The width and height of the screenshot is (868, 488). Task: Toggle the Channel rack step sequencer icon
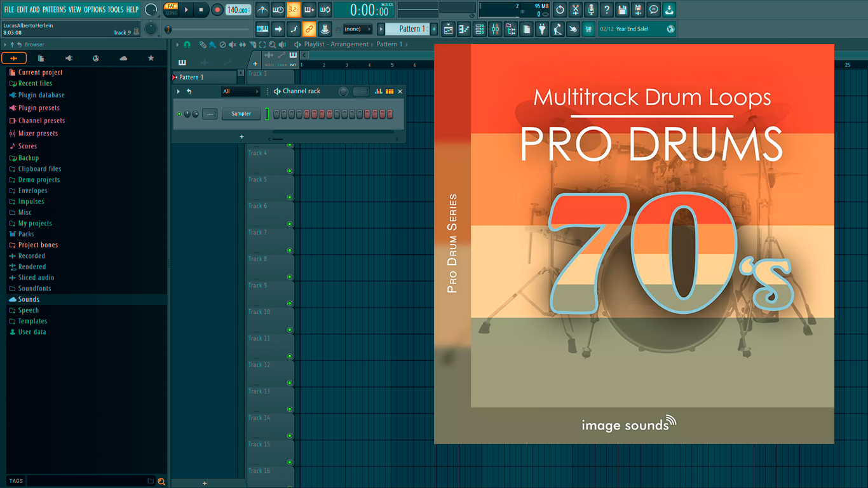tap(390, 91)
